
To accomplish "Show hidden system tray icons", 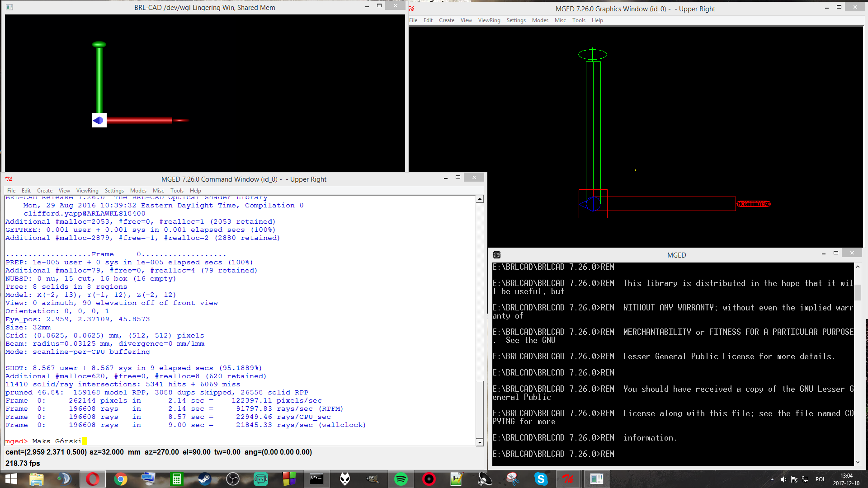I will 772,479.
